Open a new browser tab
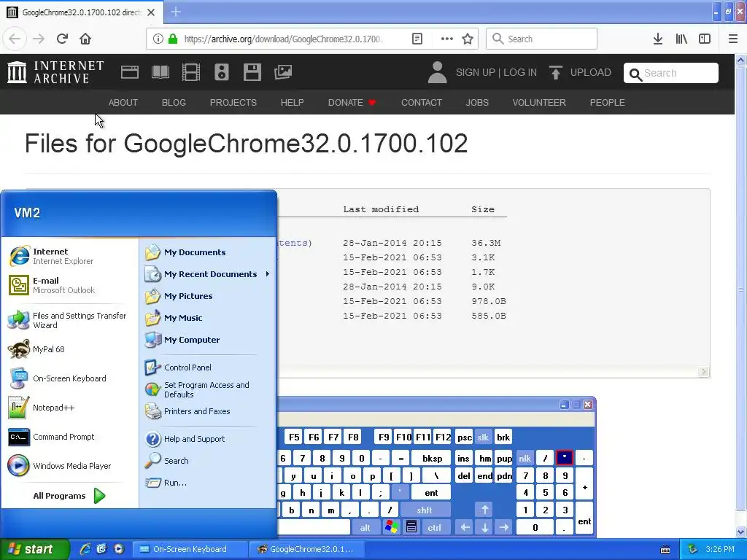Screen dimensions: 747x560 176,12
